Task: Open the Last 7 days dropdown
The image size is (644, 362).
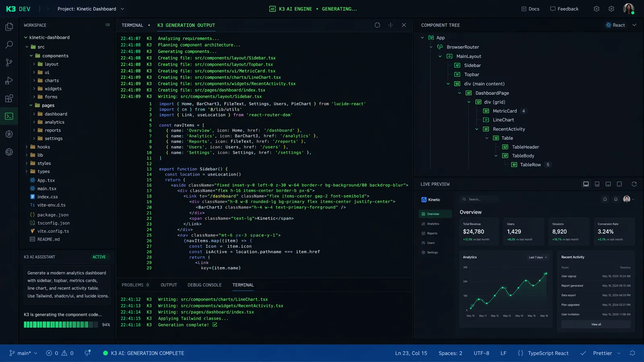Action: click(x=538, y=257)
